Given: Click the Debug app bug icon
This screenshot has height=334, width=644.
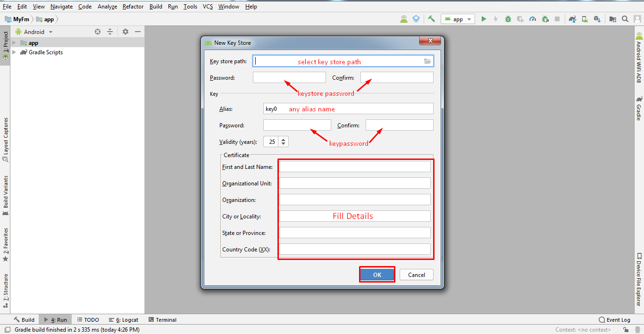Looking at the screenshot, I should point(508,19).
